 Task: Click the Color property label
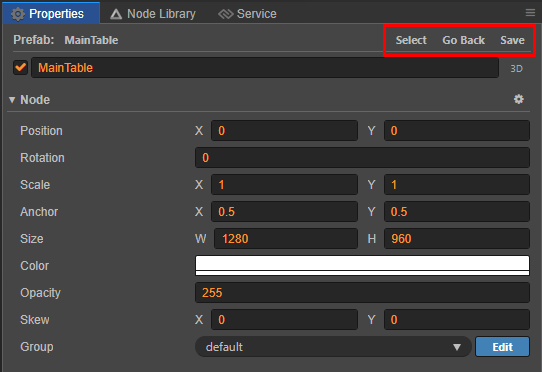point(34,266)
